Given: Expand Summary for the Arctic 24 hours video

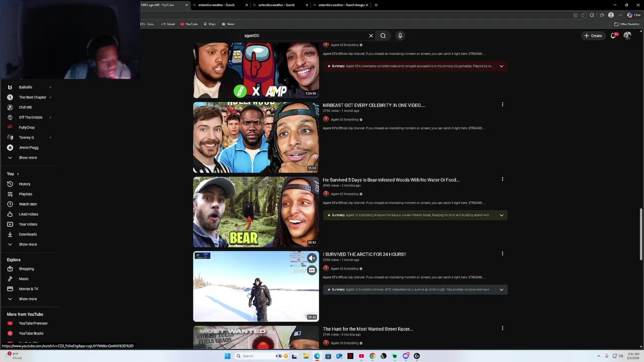Looking at the screenshot, I should [x=501, y=290].
